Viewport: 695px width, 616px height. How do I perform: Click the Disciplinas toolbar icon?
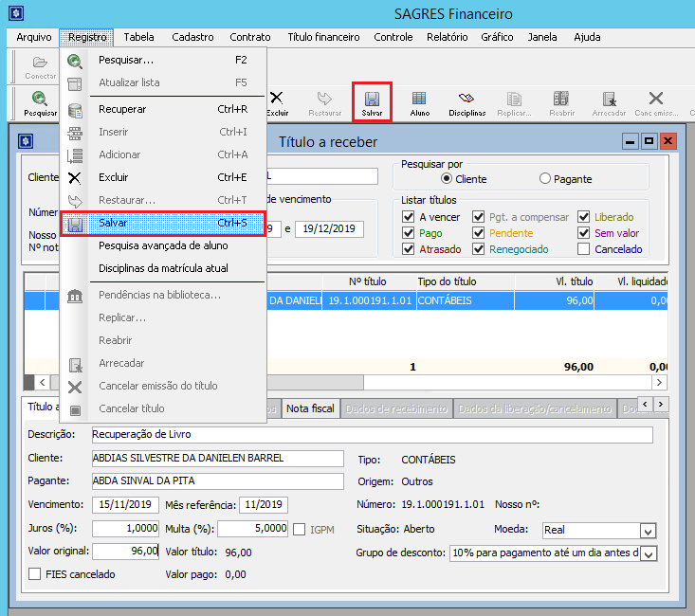pos(466,101)
